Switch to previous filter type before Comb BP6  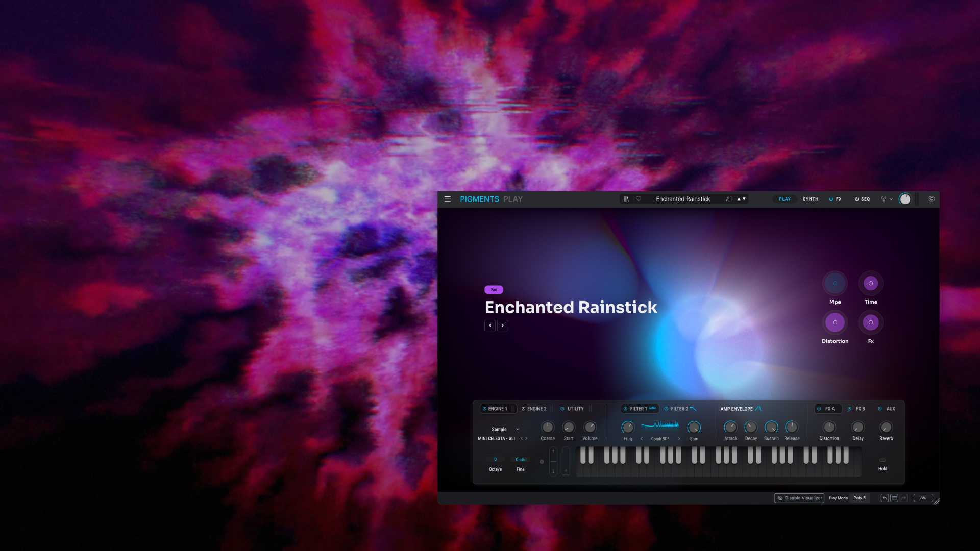[x=642, y=439]
